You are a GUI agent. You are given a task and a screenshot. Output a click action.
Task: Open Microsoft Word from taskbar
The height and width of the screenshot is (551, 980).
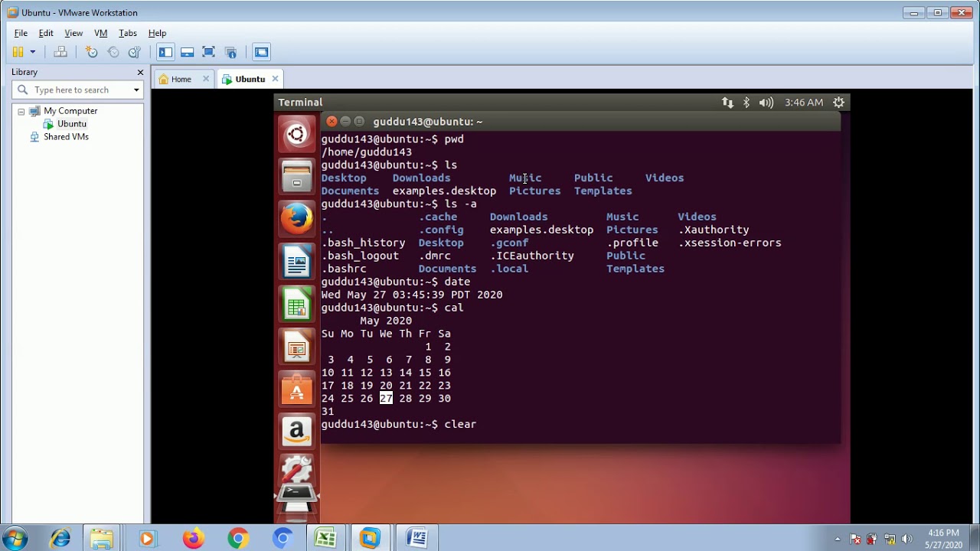[417, 539]
